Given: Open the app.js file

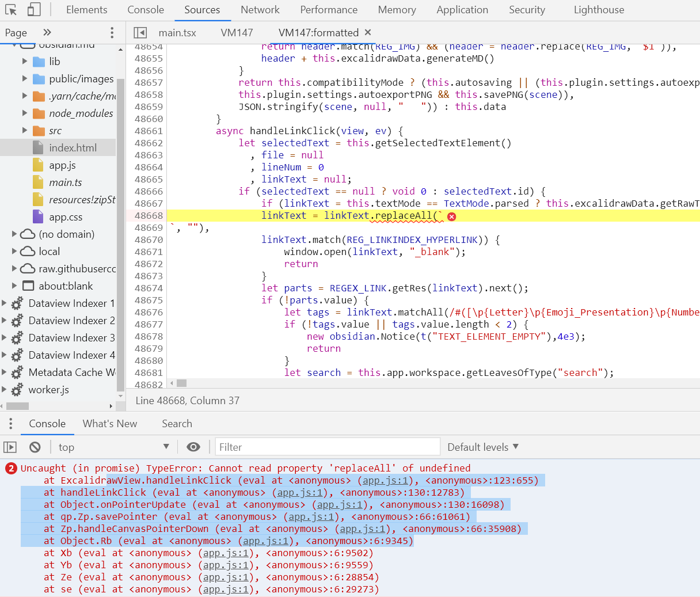Looking at the screenshot, I should pos(62,165).
